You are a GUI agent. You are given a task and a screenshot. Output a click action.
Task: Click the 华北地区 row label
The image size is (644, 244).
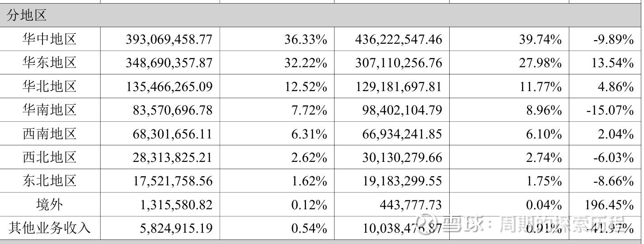pyautogui.click(x=50, y=86)
